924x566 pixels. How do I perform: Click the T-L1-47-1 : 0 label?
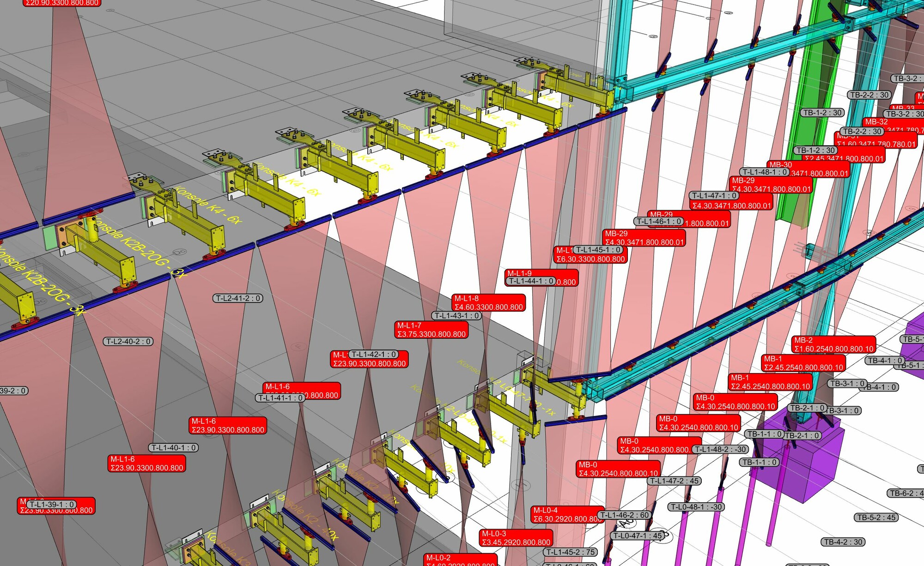click(x=714, y=196)
